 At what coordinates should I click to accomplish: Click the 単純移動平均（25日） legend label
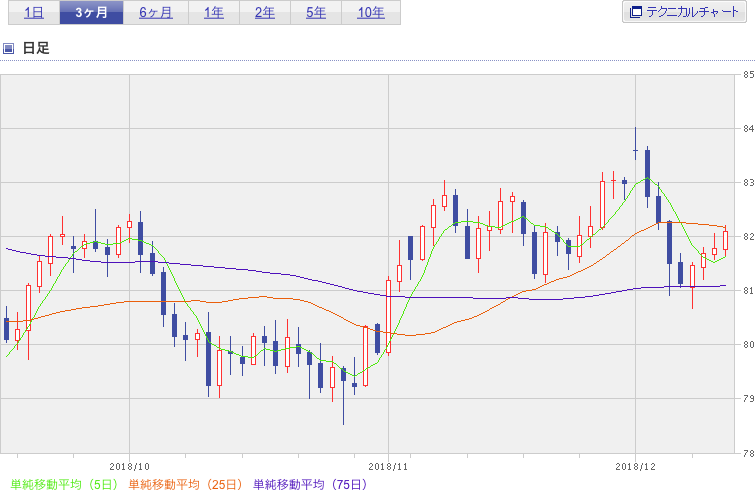click(x=185, y=484)
